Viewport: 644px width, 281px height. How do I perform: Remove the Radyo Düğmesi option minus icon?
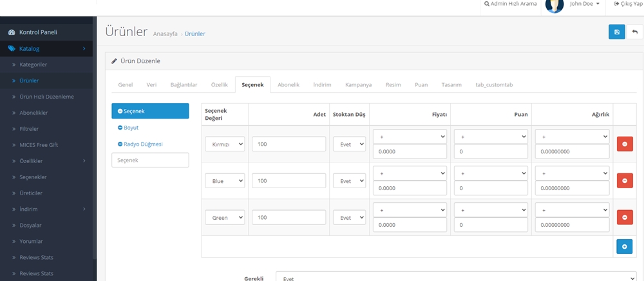[x=120, y=144]
